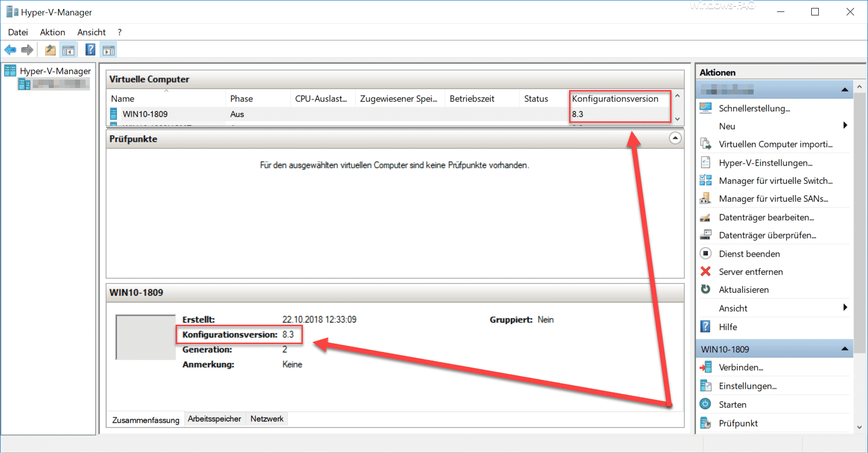
Task: Select the WIN10-1809 row name
Action: [x=145, y=114]
